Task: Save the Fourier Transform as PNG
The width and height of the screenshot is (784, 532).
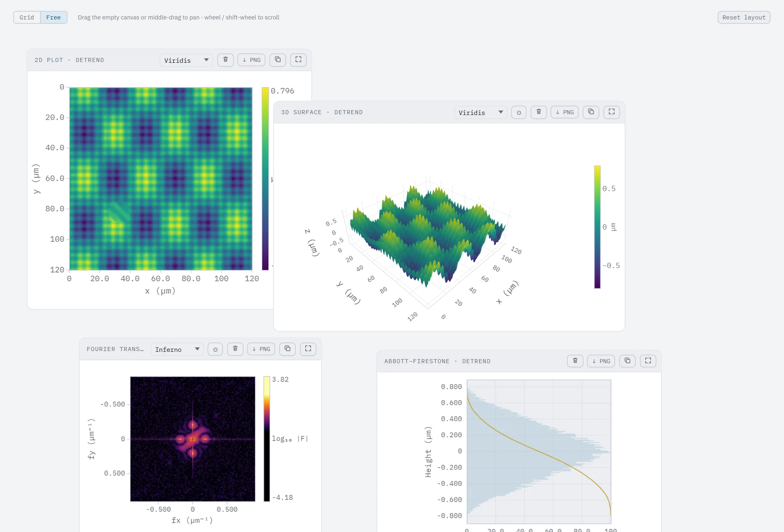Action: coord(261,349)
